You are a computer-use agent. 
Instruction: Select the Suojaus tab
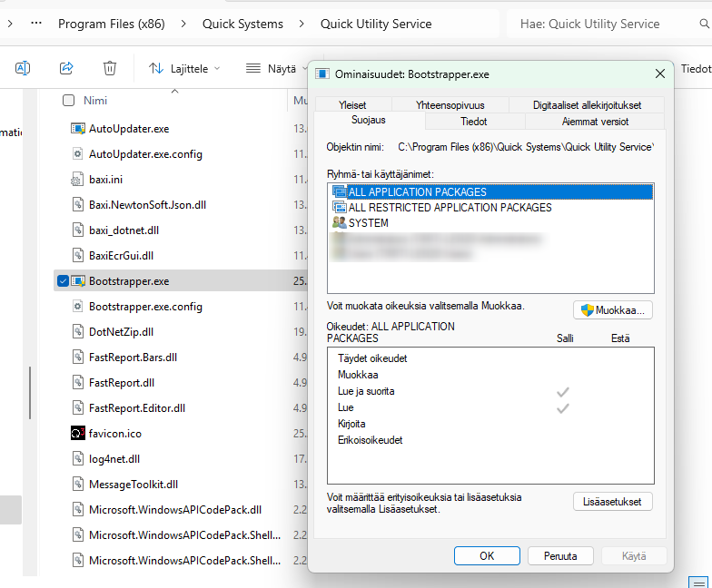click(x=369, y=120)
